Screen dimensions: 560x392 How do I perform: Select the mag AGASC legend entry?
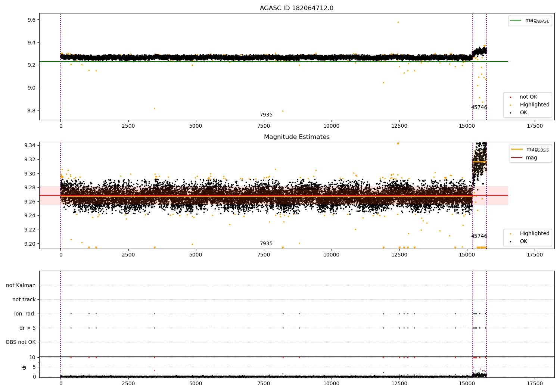click(530, 21)
